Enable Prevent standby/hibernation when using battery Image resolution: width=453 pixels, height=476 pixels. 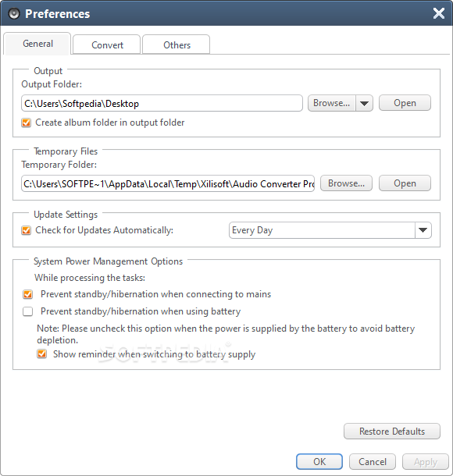point(27,311)
